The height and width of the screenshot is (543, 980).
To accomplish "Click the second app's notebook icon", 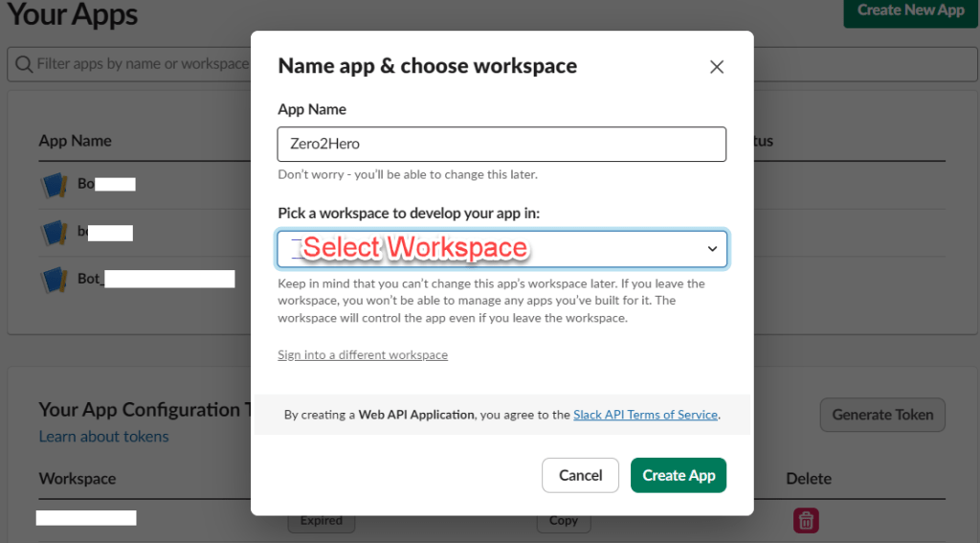I will pos(54,232).
